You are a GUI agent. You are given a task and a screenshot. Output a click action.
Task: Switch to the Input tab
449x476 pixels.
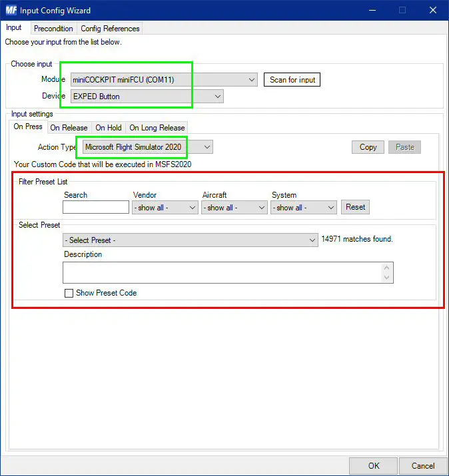coord(14,27)
